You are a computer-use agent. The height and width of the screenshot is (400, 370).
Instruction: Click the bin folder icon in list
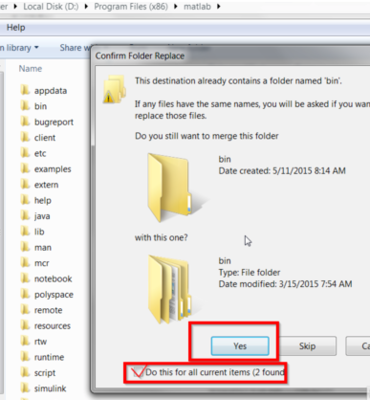pyautogui.click(x=25, y=106)
